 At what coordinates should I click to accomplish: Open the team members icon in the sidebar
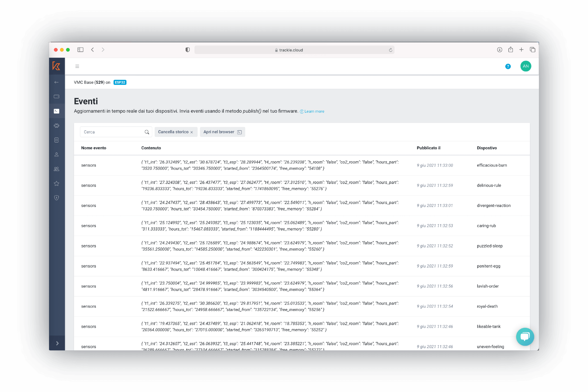(57, 169)
